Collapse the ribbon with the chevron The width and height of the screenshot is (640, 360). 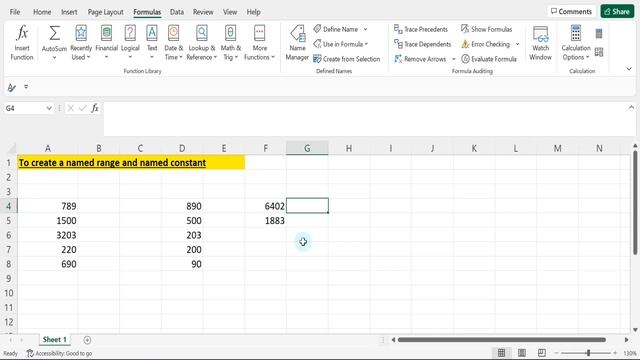(629, 69)
